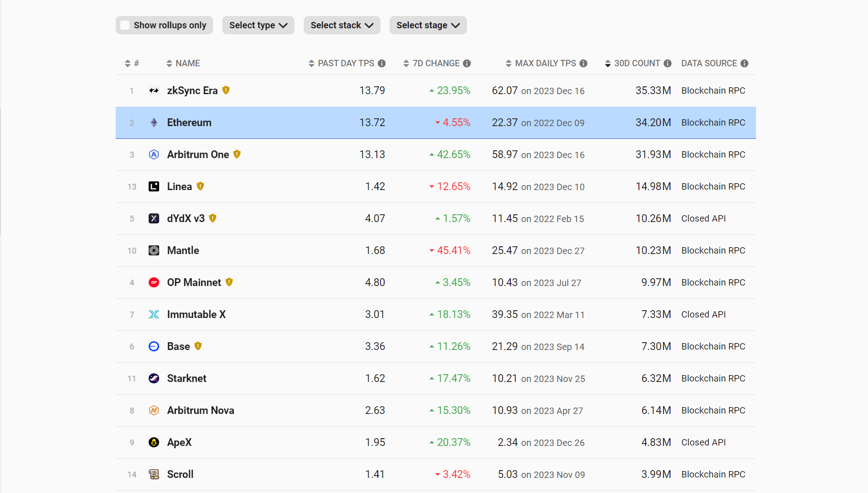Click ApeX Closed API data source
The height and width of the screenshot is (493, 868).
tap(703, 442)
